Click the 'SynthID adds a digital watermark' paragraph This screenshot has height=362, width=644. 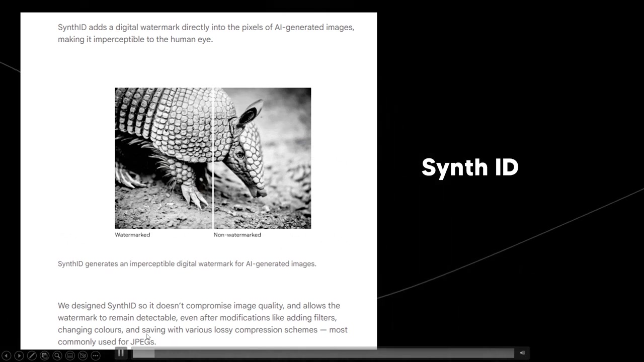pyautogui.click(x=206, y=33)
